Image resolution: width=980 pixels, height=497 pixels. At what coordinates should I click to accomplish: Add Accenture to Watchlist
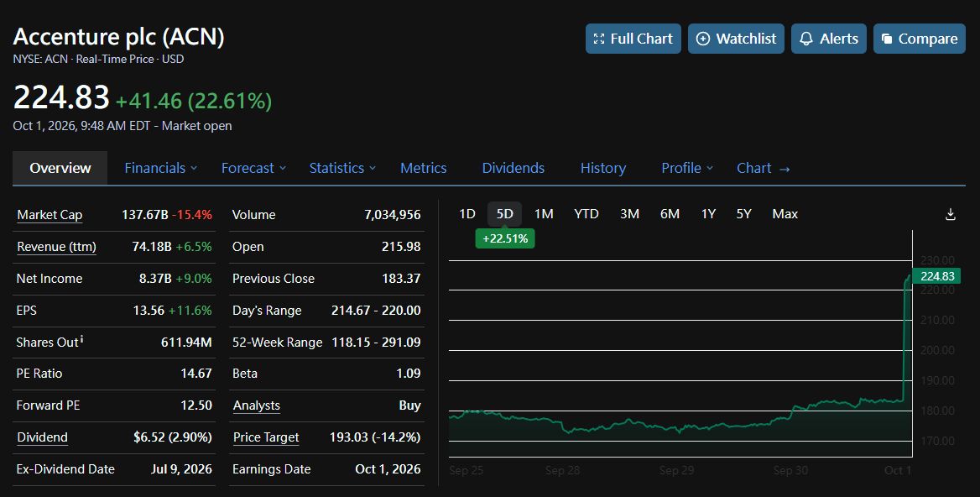tap(736, 39)
